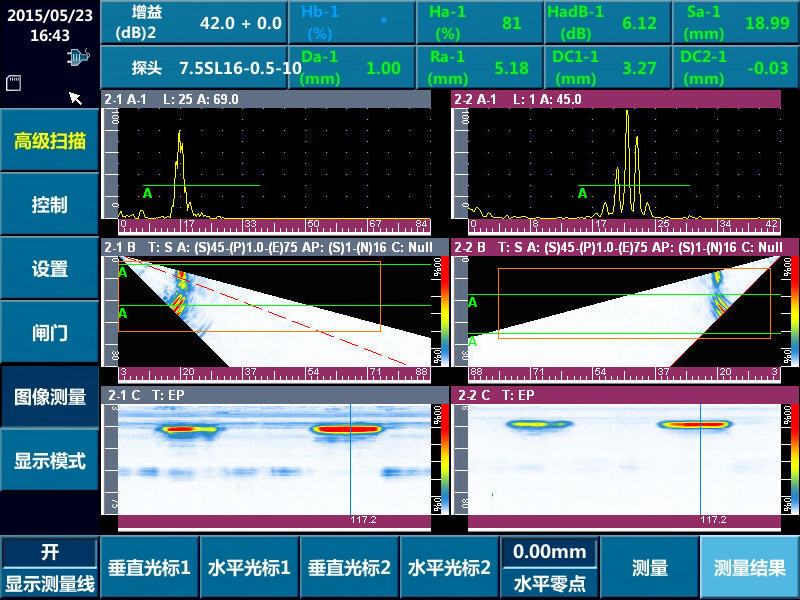
Task: Click the SD card storage icon
Action: tap(14, 81)
